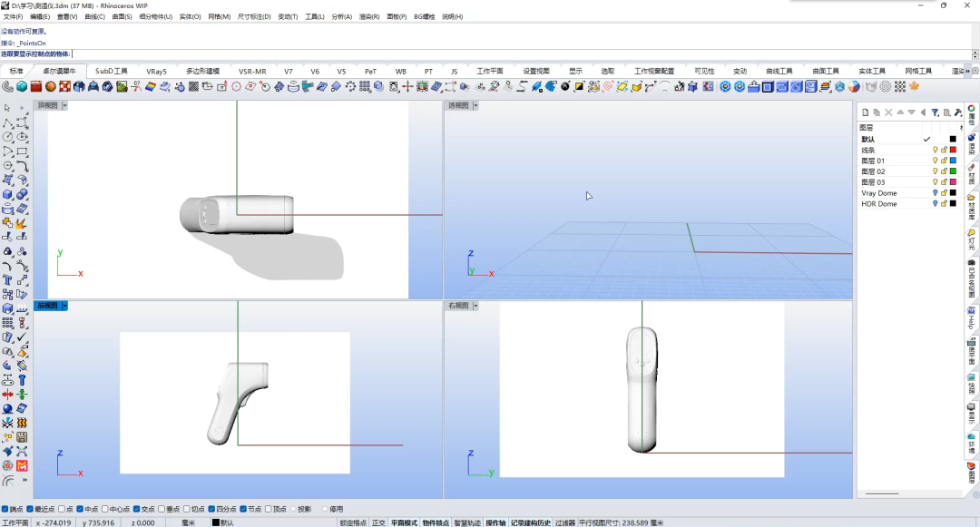Image resolution: width=980 pixels, height=527 pixels.
Task: Enable the 中心点 osnap checkbox
Action: click(105, 510)
